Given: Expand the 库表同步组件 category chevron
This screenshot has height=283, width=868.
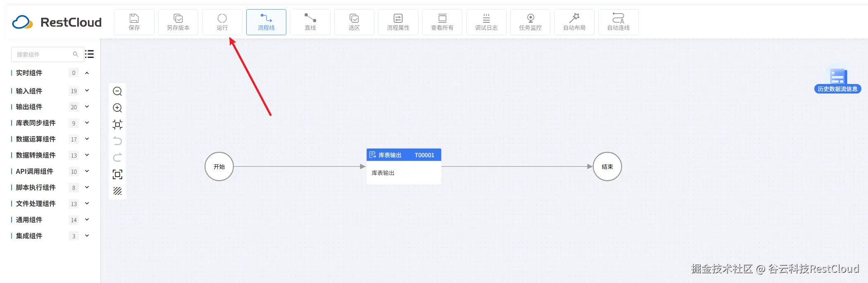Looking at the screenshot, I should tap(87, 123).
